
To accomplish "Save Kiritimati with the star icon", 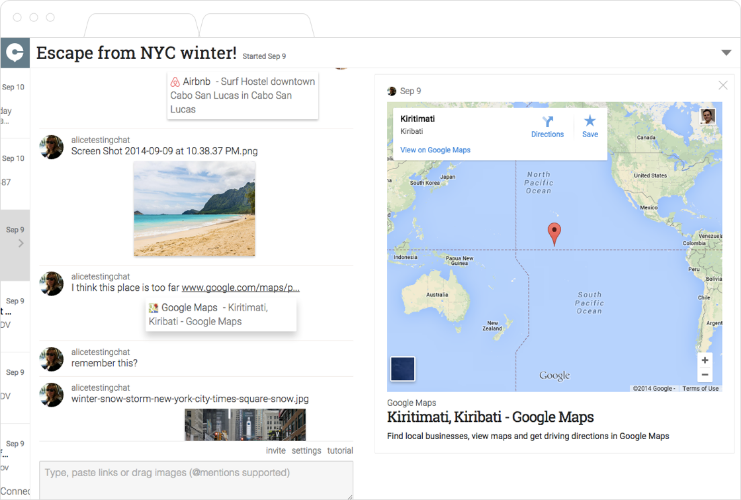I will point(590,121).
